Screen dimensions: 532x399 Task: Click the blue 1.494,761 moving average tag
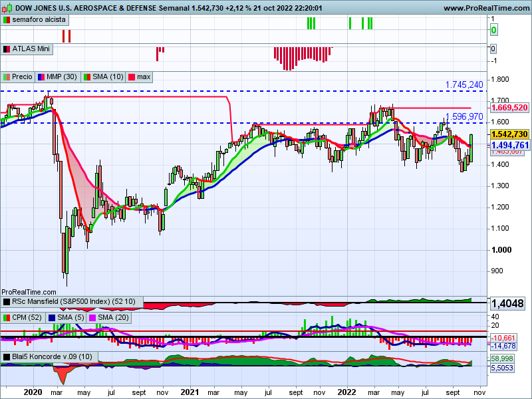pos(509,145)
